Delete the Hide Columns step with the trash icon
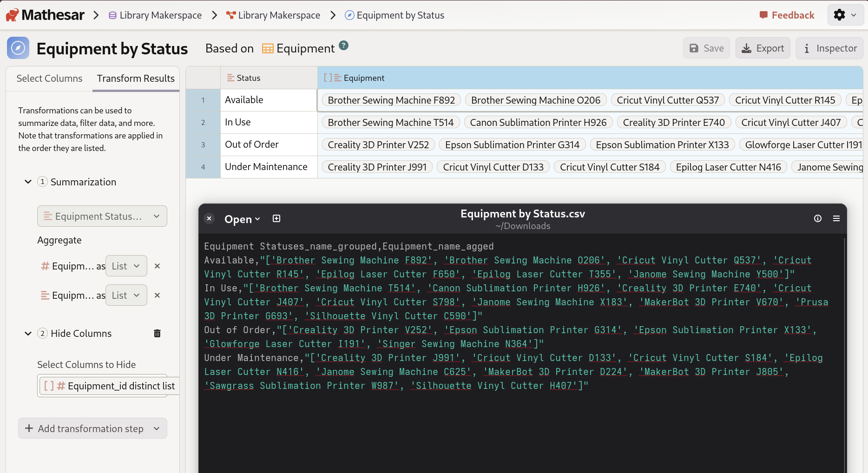The image size is (868, 473). tap(157, 333)
